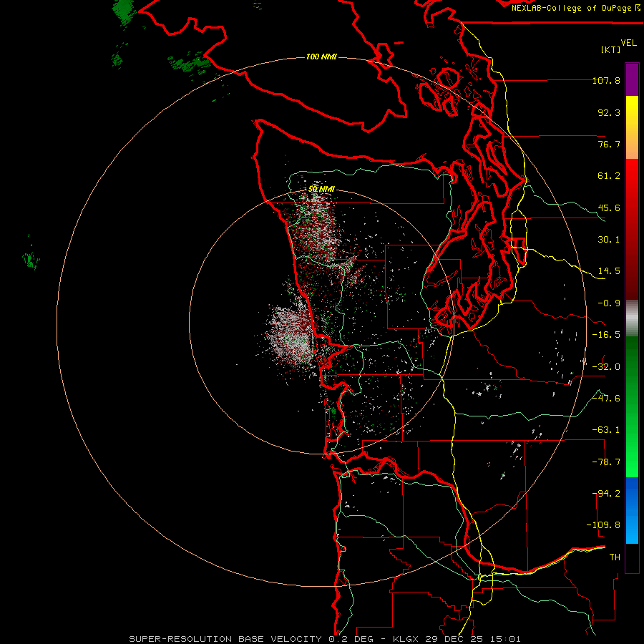Screen dimensions: 644x644
Task: Click the -47.6 velocity scale value
Action: 606,399
